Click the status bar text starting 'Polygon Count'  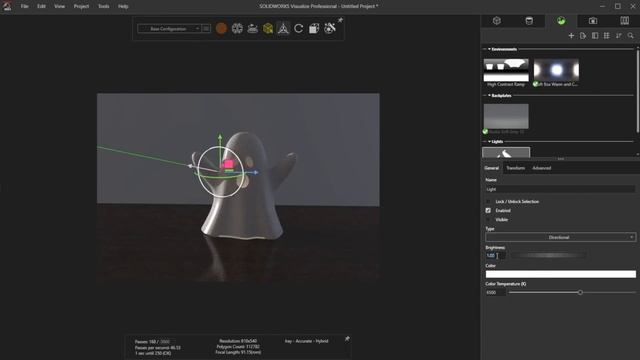pos(238,347)
